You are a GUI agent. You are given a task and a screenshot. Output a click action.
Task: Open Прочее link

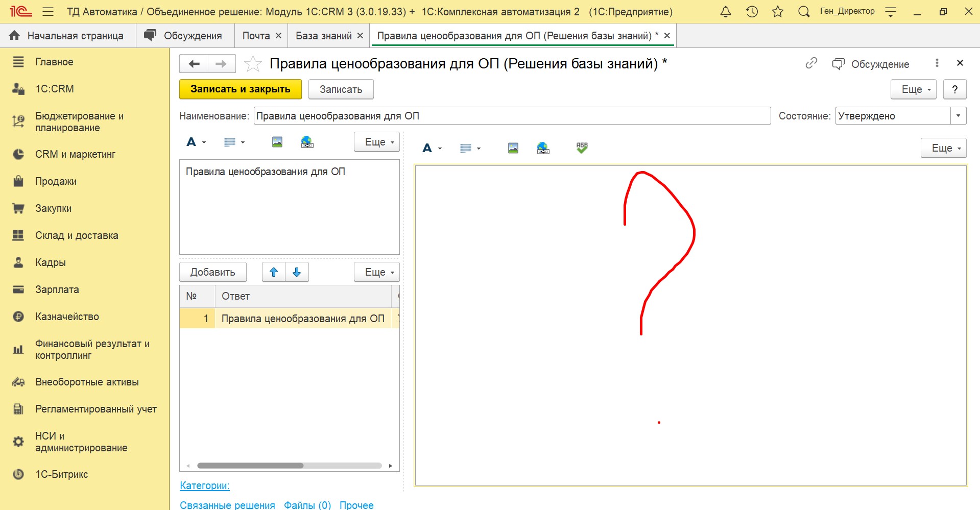pyautogui.click(x=356, y=505)
